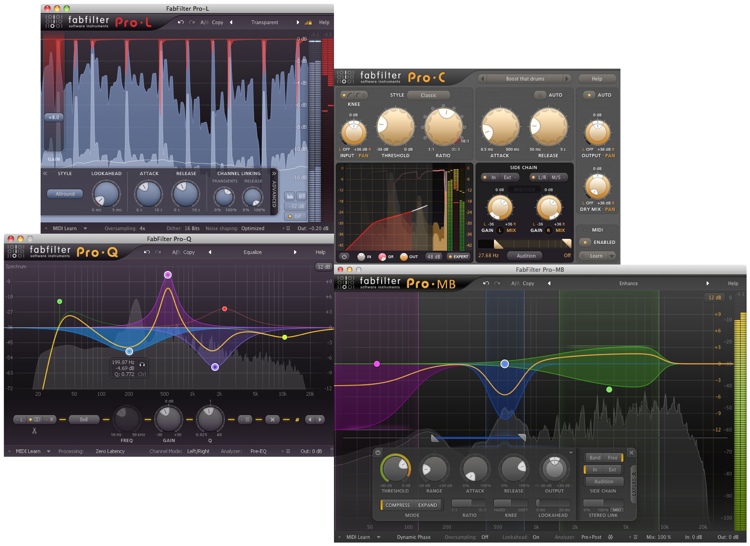Open Pro-C Style Classic dropdown
The height and width of the screenshot is (546, 750).
(429, 95)
